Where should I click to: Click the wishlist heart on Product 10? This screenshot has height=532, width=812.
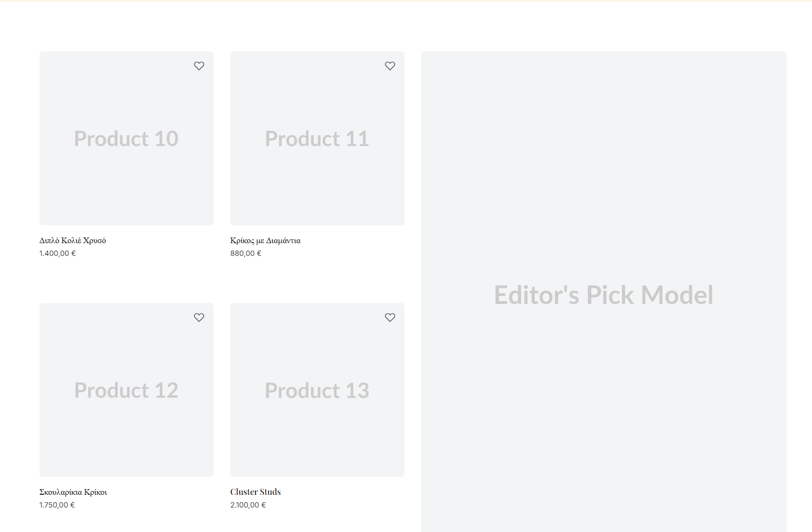click(199, 66)
